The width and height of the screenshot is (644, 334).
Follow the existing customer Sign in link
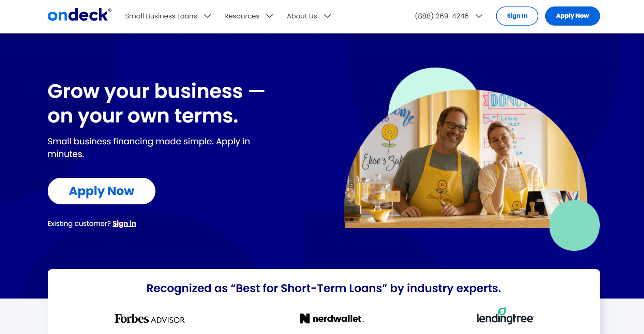124,223
